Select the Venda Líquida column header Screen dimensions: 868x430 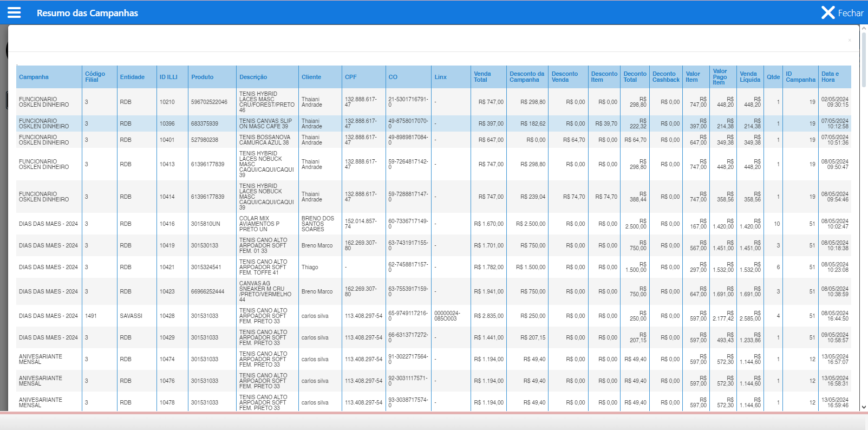[749, 77]
